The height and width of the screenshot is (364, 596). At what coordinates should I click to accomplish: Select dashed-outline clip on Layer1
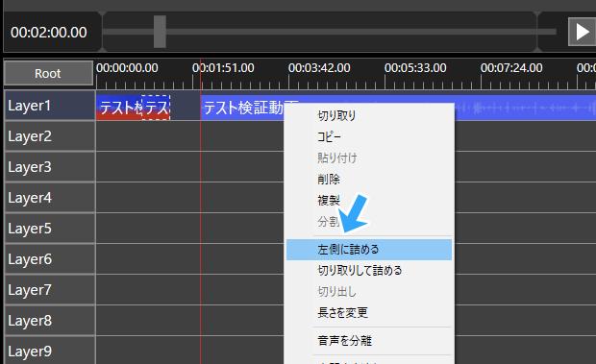(156, 108)
